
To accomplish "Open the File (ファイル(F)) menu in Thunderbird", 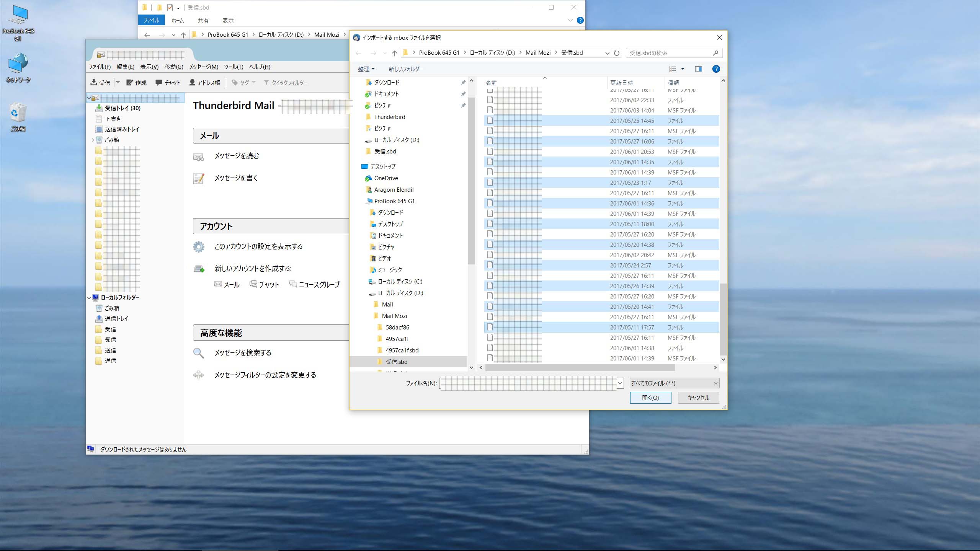I will pyautogui.click(x=100, y=67).
